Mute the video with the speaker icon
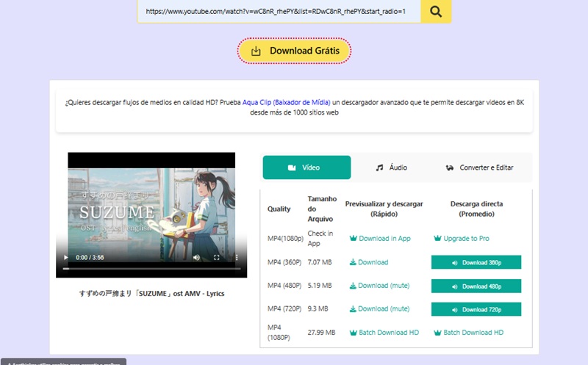 (x=196, y=258)
